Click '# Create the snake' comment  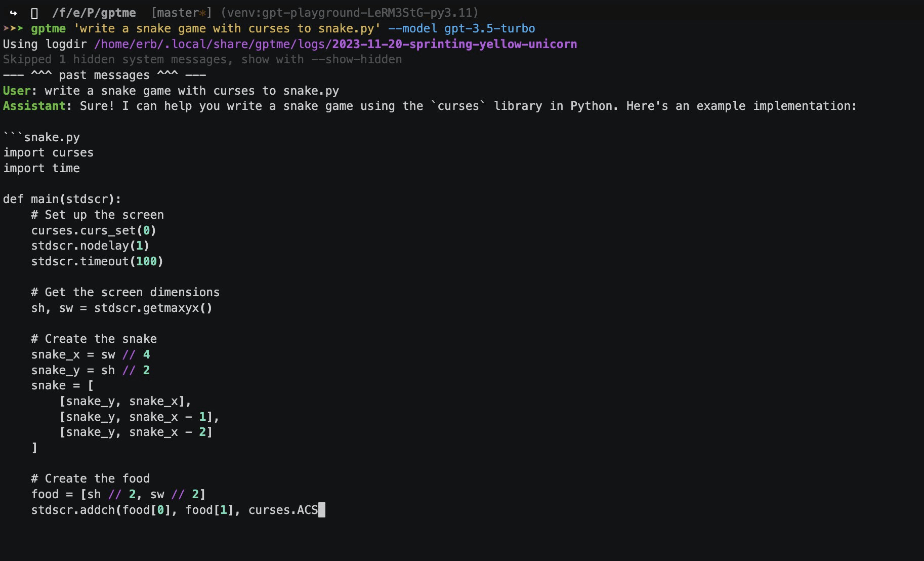click(94, 339)
